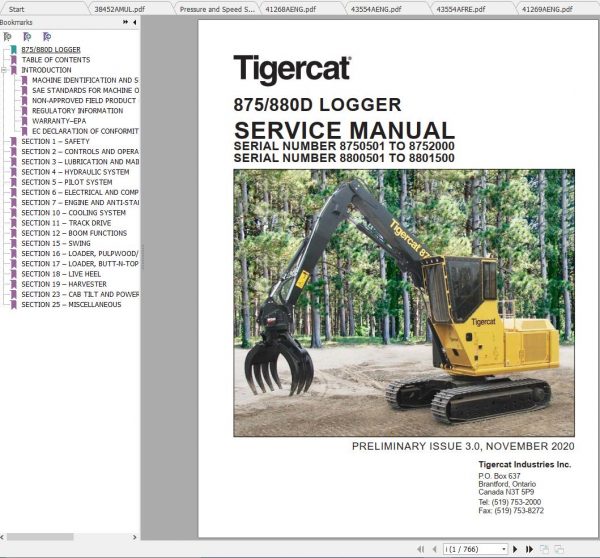Click the teal bookmark icon for 875/880D LOGGER
The image size is (600, 558).
click(14, 50)
